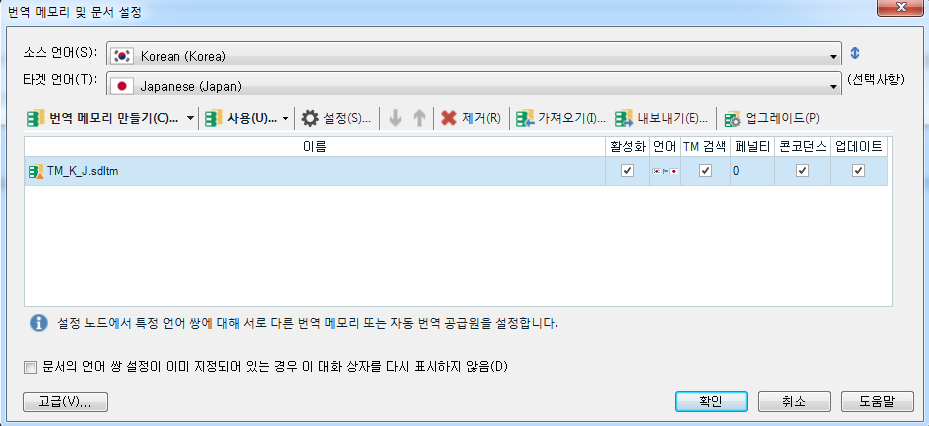Click the 업그레이드 upgrade icon
929x426 pixels.
[x=733, y=119]
